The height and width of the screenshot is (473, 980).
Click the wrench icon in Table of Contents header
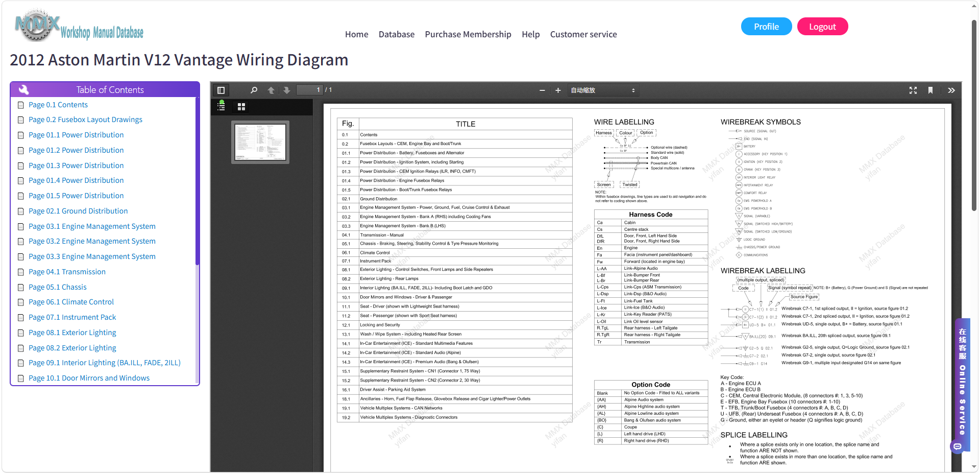click(x=23, y=90)
